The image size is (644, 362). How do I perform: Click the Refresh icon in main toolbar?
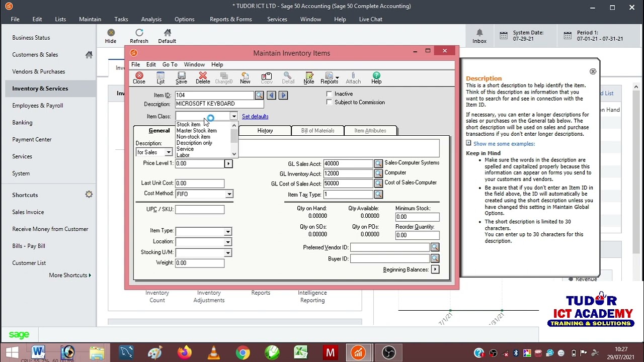[x=139, y=36]
